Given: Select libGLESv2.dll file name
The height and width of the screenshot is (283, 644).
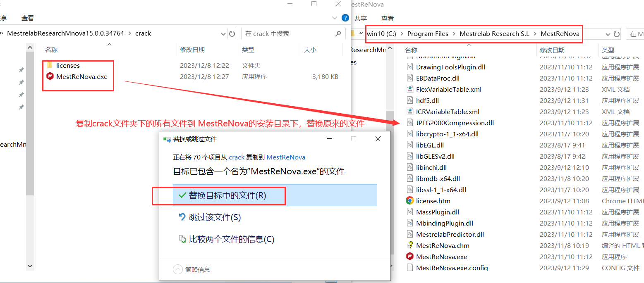Looking at the screenshot, I should click(x=435, y=156).
